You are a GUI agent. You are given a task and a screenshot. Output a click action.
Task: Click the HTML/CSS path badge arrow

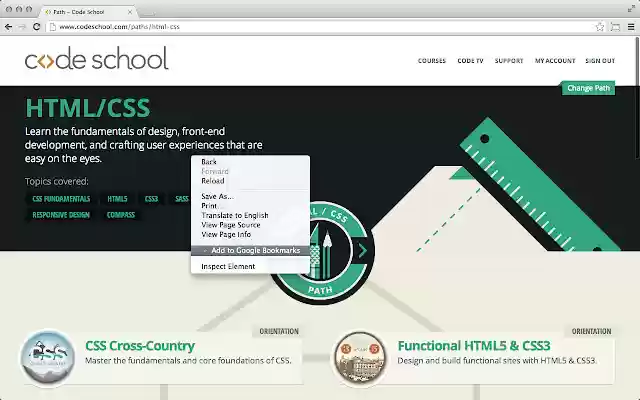(362, 251)
